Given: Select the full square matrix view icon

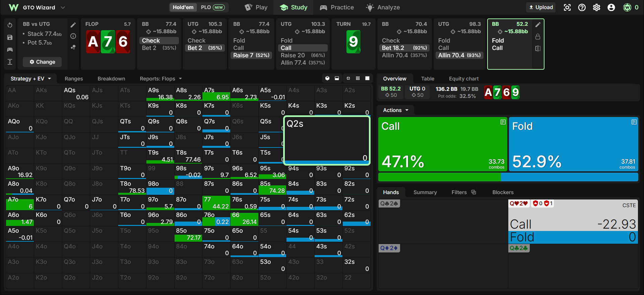Looking at the screenshot, I should (367, 78).
